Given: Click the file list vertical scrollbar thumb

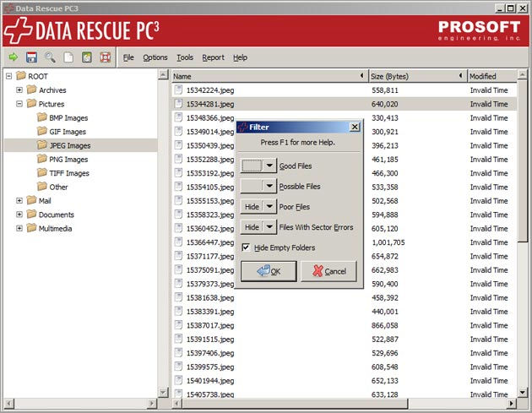Looking at the screenshot, I should 523,160.
